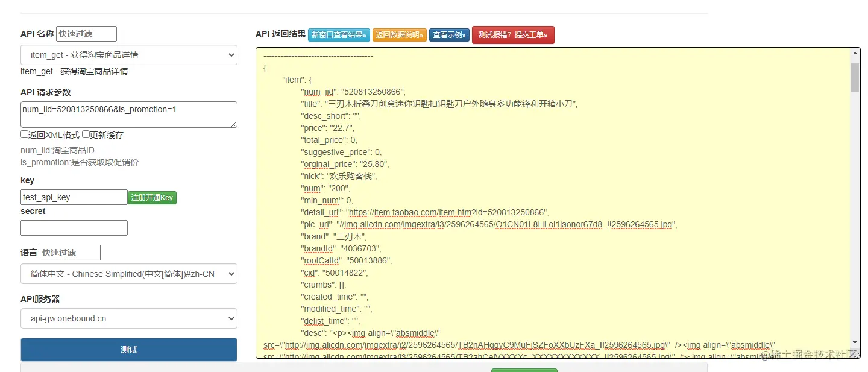
Task: Click the "brandId": "4036703" line
Action: 342,248
